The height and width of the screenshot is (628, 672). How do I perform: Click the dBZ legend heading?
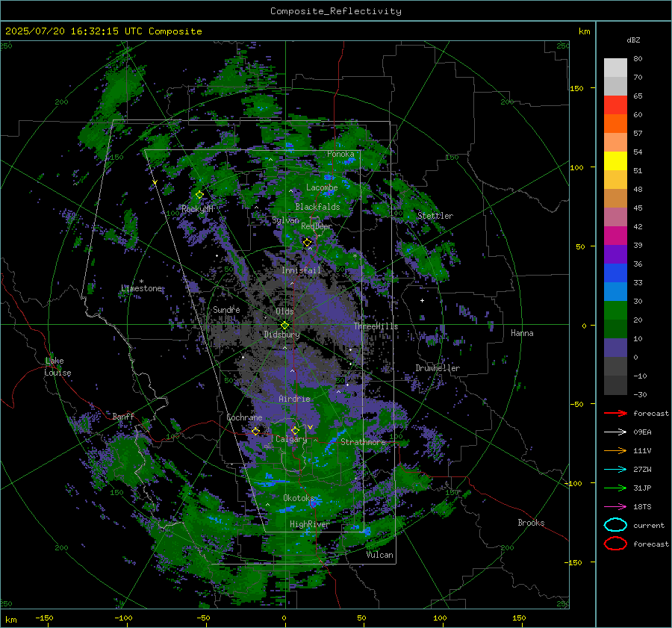point(633,40)
